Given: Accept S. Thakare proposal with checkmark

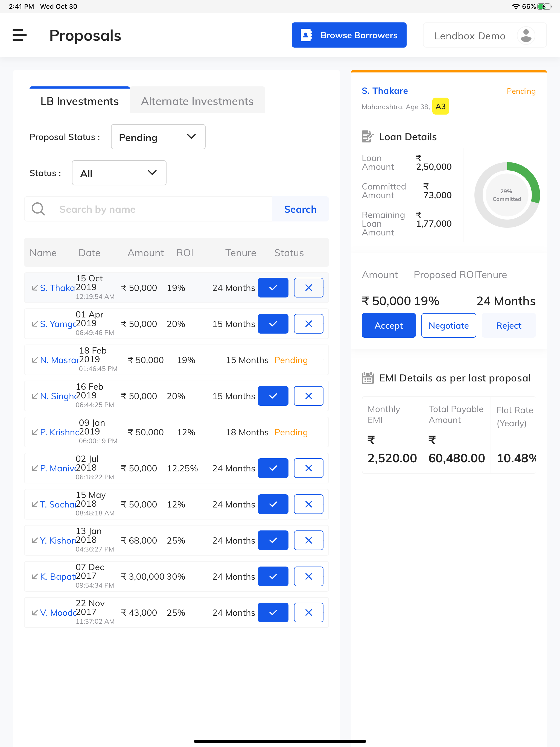Looking at the screenshot, I should coord(273,288).
